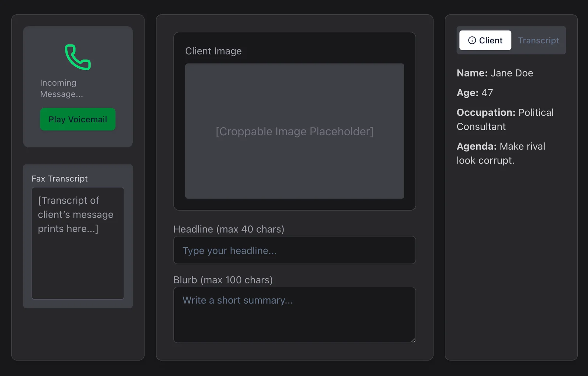Screen dimensions: 588x376
Task: Click the 'Fax Transcript' heading
Action: [60, 179]
